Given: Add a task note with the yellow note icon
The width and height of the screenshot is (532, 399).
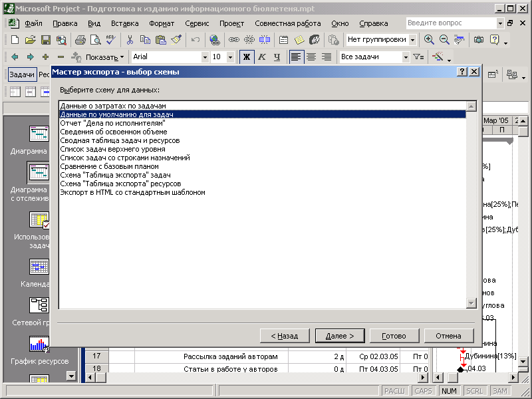Looking at the screenshot, I should click(x=299, y=40).
